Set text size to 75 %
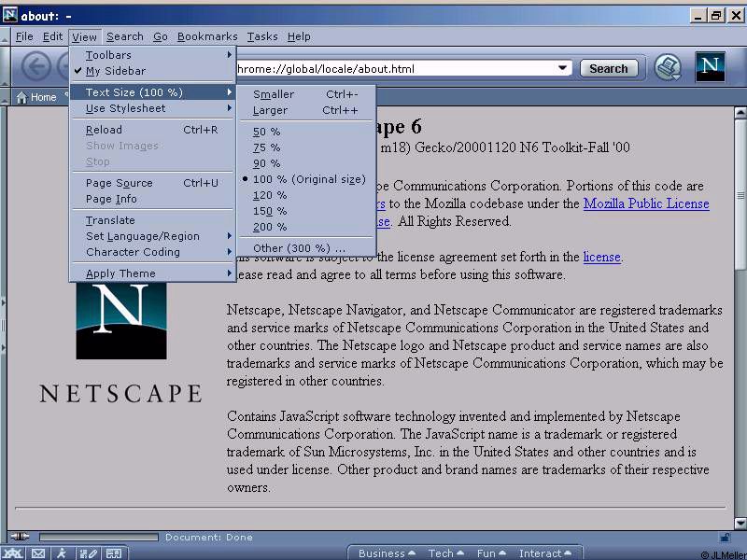This screenshot has width=747, height=560. pos(307,147)
